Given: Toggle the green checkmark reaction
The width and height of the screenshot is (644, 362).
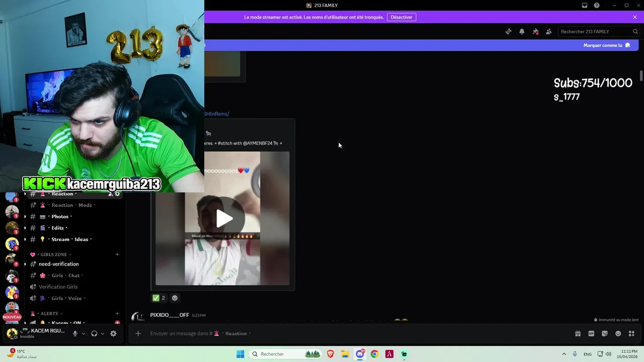Looking at the screenshot, I should click(x=158, y=298).
